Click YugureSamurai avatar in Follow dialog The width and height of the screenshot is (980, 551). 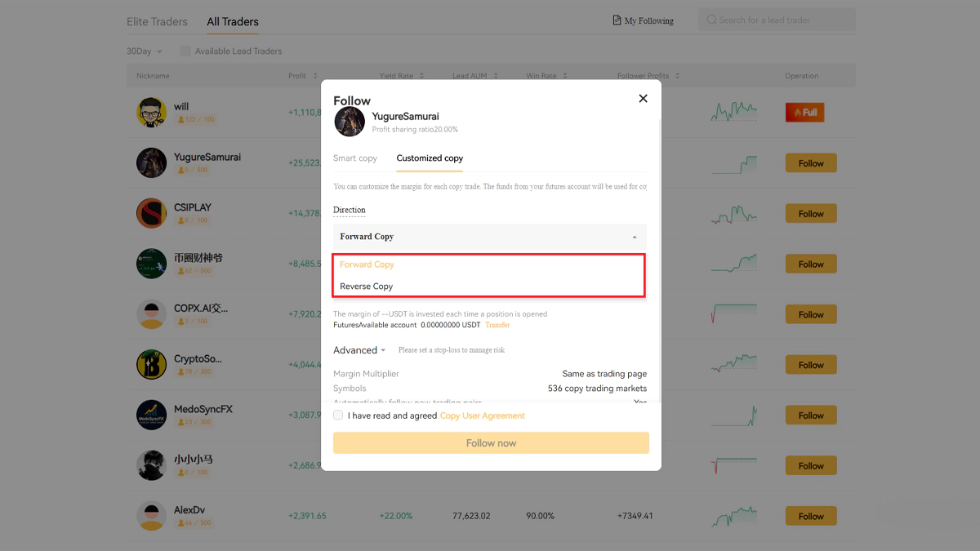coord(350,122)
